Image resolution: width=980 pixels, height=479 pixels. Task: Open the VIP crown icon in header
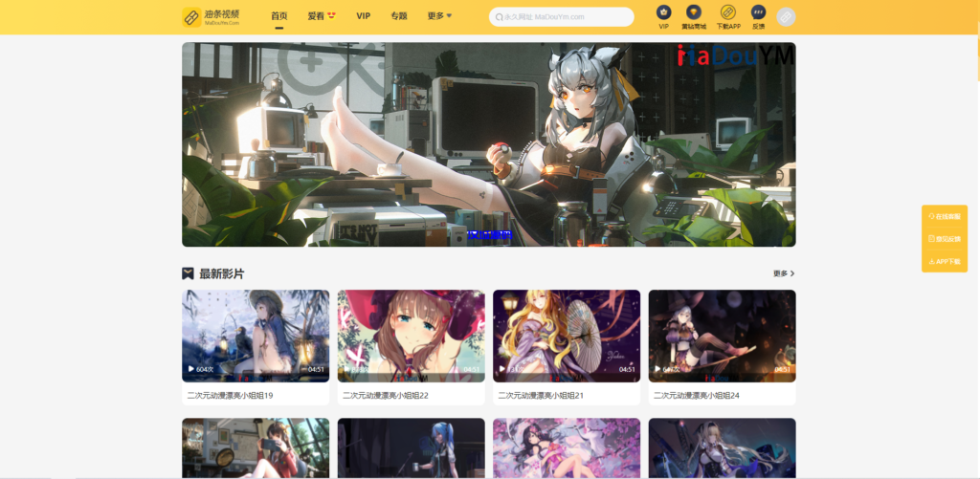pos(663,12)
